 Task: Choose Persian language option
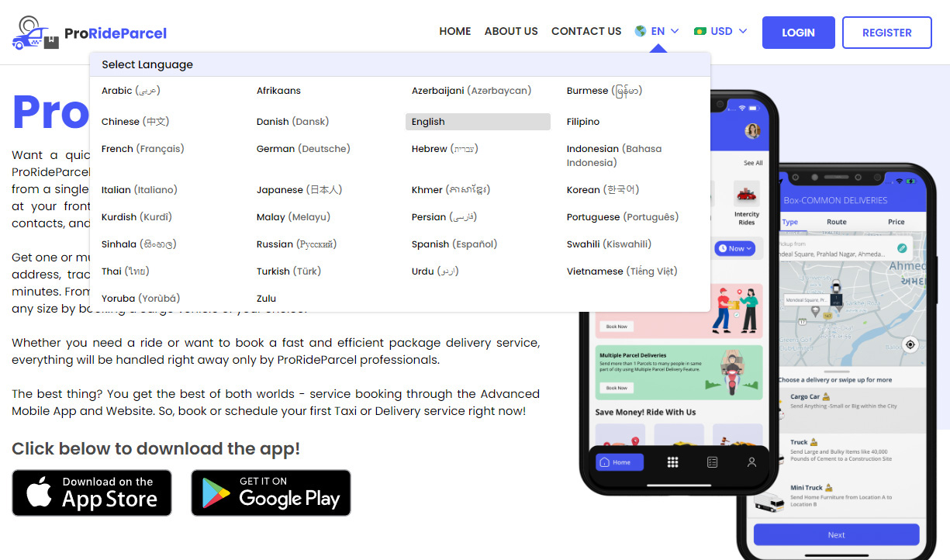[444, 217]
